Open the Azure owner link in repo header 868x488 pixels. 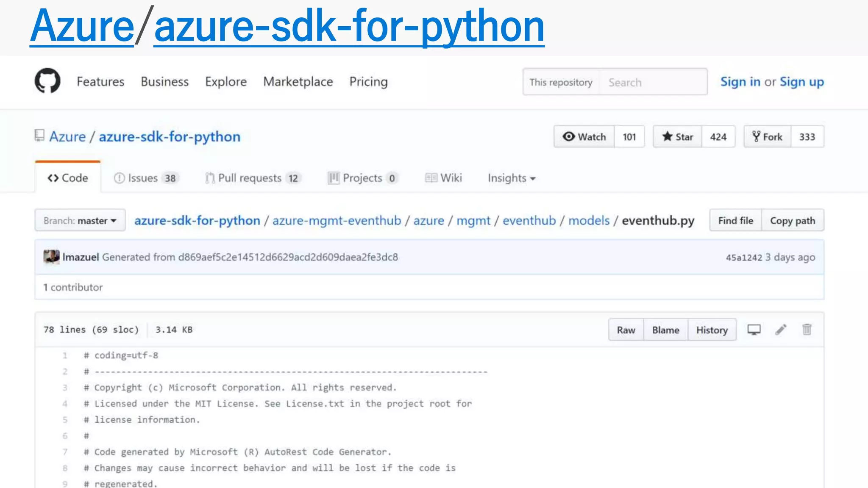(67, 136)
